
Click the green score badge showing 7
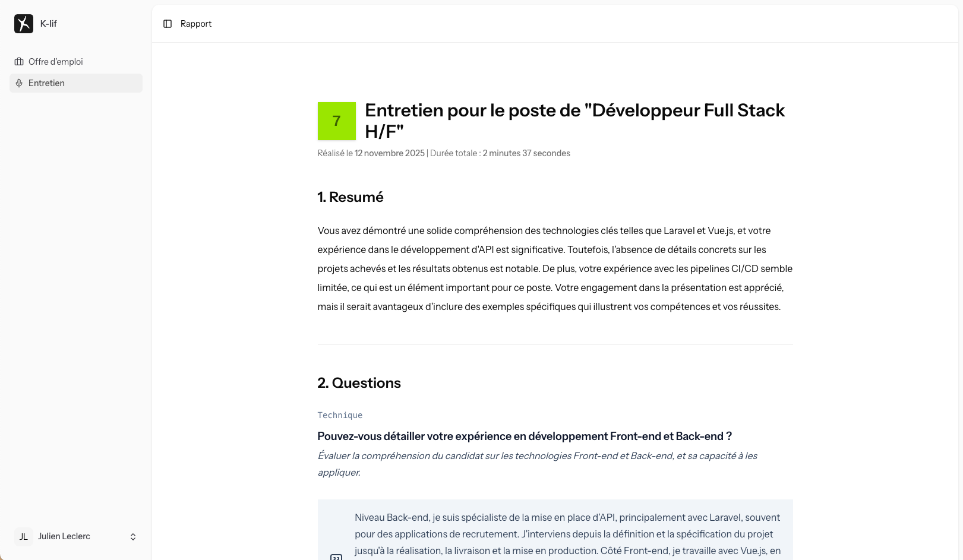tap(337, 121)
